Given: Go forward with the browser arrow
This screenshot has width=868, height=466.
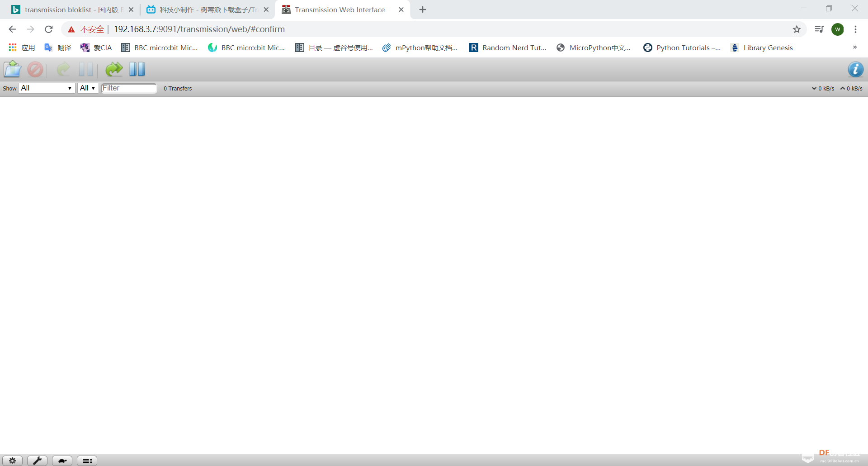Looking at the screenshot, I should 30,29.
